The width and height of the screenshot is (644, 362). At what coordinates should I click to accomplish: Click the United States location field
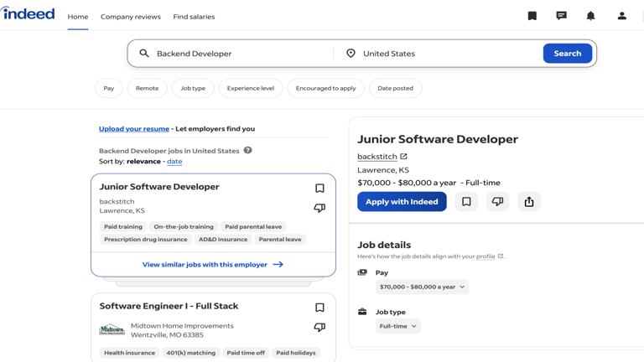click(x=449, y=54)
